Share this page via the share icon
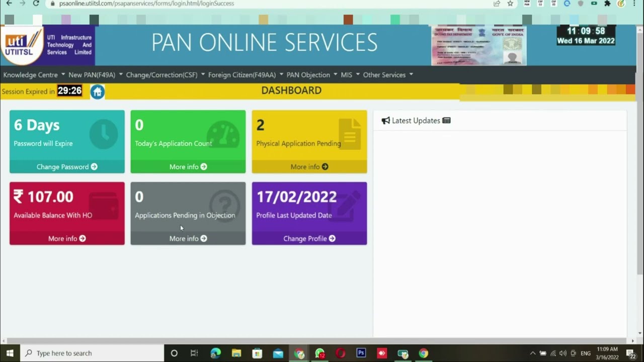 497,4
